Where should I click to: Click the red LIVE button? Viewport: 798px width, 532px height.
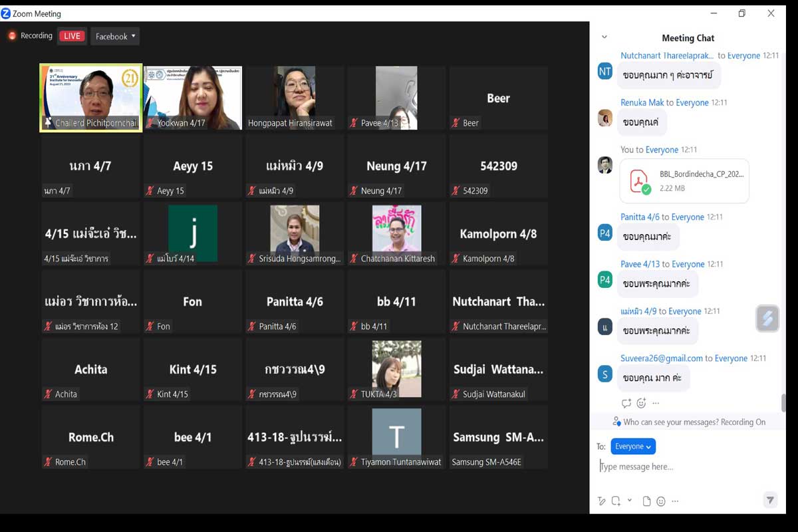click(x=72, y=37)
